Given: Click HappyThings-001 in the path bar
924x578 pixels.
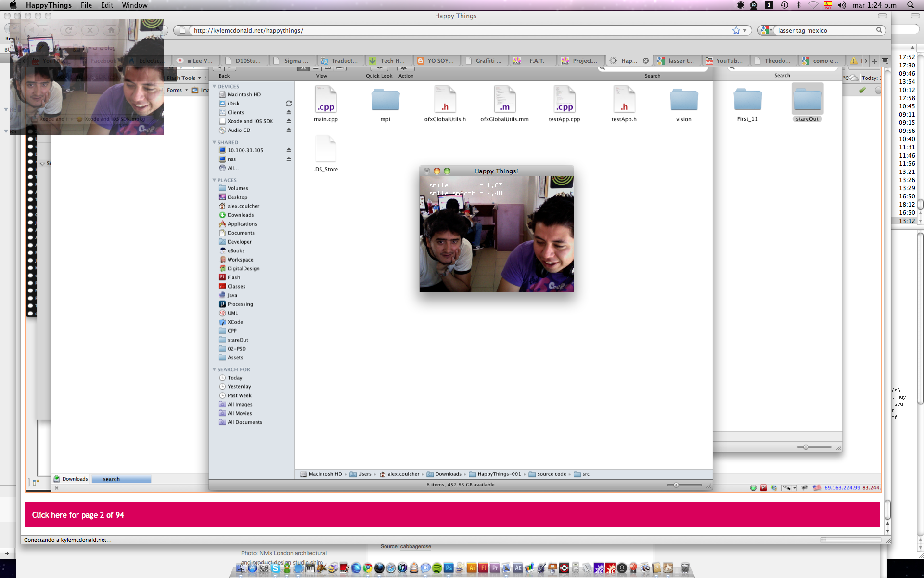Looking at the screenshot, I should [495, 474].
